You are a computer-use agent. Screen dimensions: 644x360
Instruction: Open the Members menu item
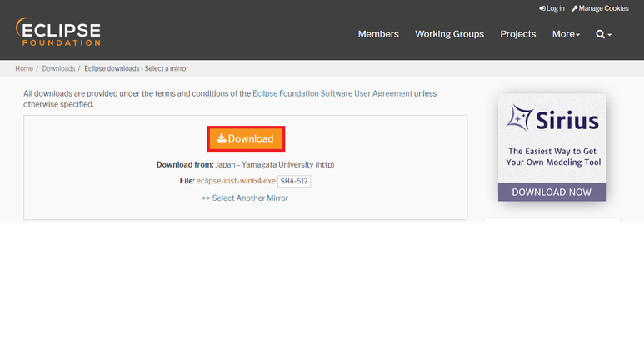(x=378, y=34)
